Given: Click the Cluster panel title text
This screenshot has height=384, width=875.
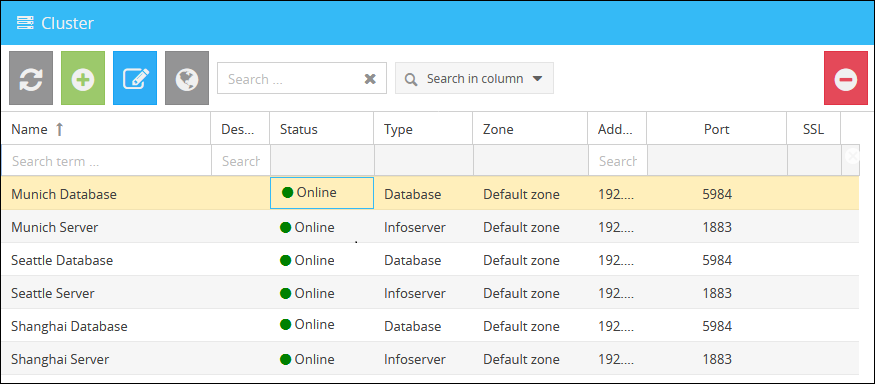Looking at the screenshot, I should 68,23.
